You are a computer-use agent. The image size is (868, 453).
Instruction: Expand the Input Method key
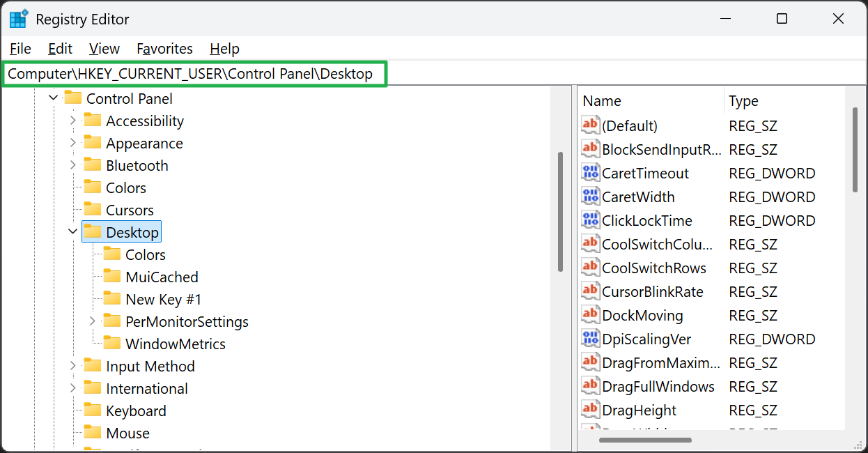[x=73, y=366]
